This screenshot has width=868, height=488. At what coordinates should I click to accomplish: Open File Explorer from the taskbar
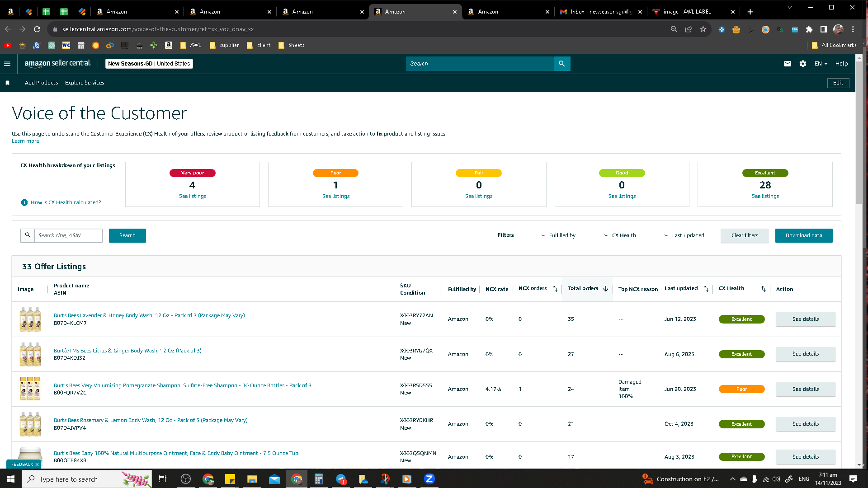(252, 479)
